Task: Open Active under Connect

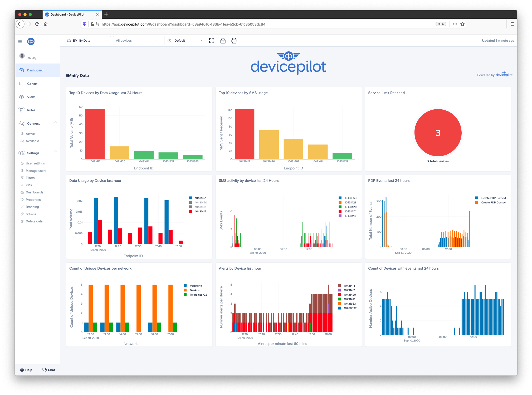Action: click(30, 134)
